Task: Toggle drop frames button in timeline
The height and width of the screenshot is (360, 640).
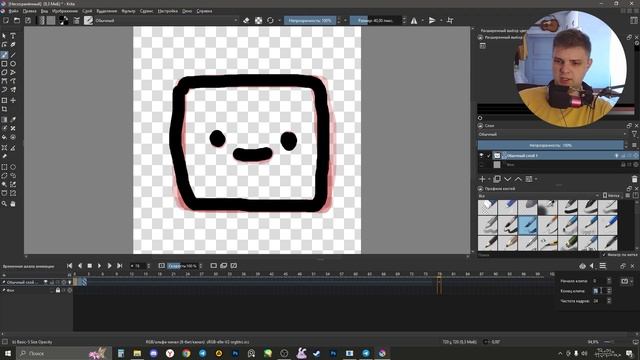Action: [162, 266]
